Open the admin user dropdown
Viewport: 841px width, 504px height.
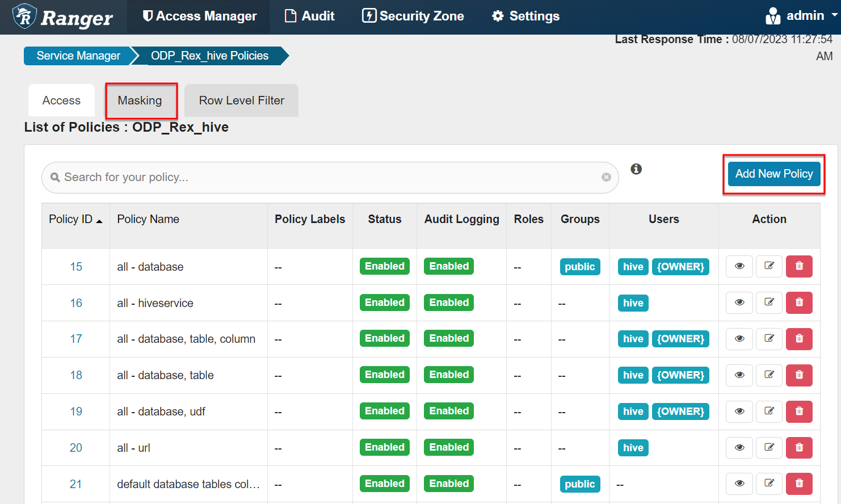(x=801, y=16)
